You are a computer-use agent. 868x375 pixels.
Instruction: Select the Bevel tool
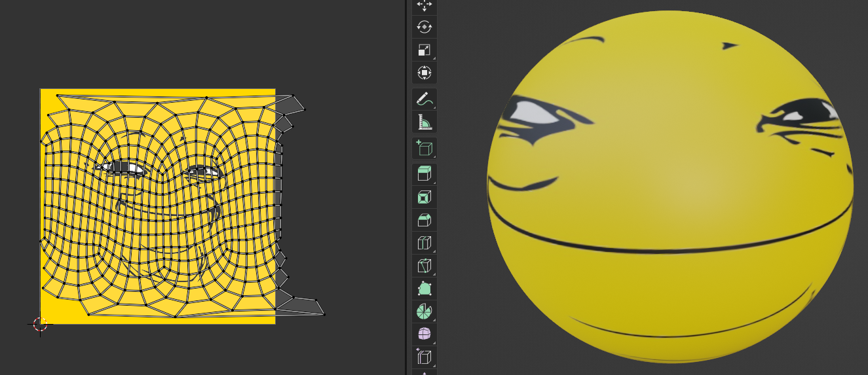(424, 220)
